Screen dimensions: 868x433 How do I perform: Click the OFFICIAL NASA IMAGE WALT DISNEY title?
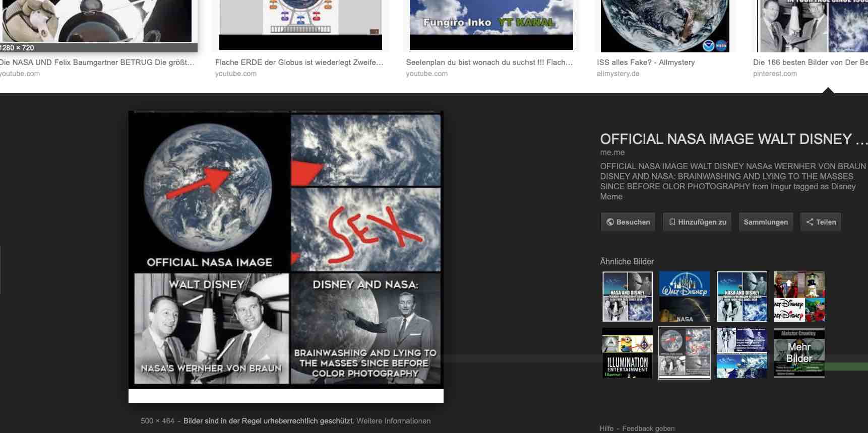726,139
